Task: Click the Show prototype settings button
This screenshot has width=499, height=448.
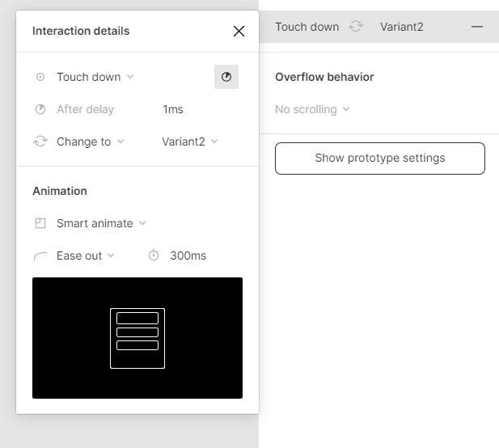Action: tap(380, 158)
